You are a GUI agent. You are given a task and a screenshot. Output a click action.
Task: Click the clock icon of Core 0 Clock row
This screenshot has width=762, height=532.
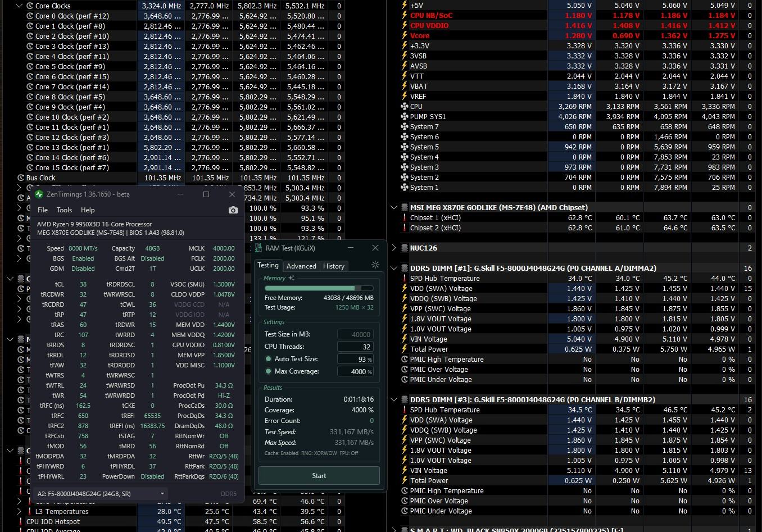[x=30, y=16]
